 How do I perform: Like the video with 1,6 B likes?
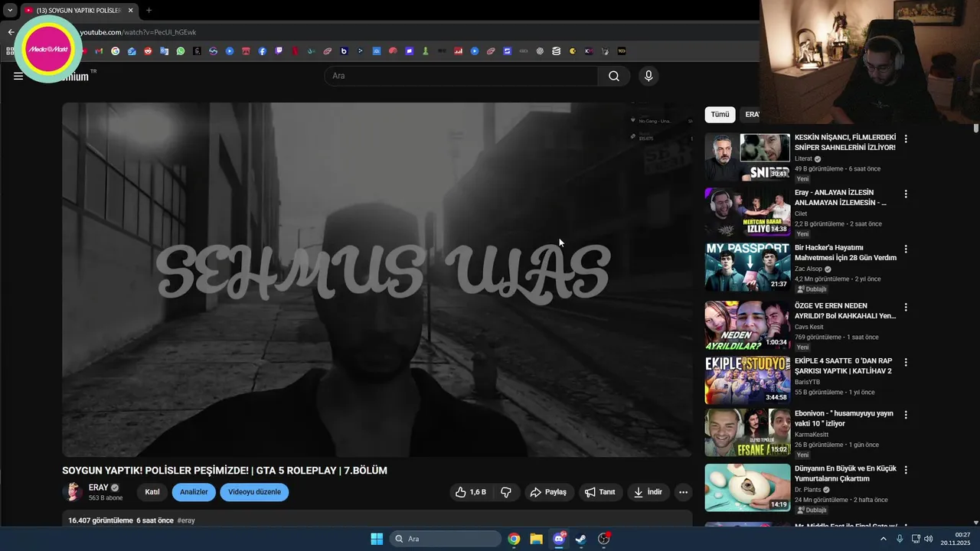tap(471, 492)
